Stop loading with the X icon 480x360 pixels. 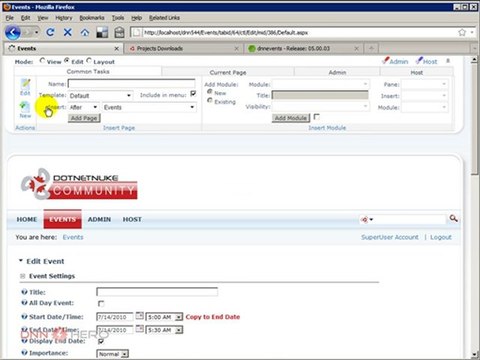pyautogui.click(x=68, y=32)
